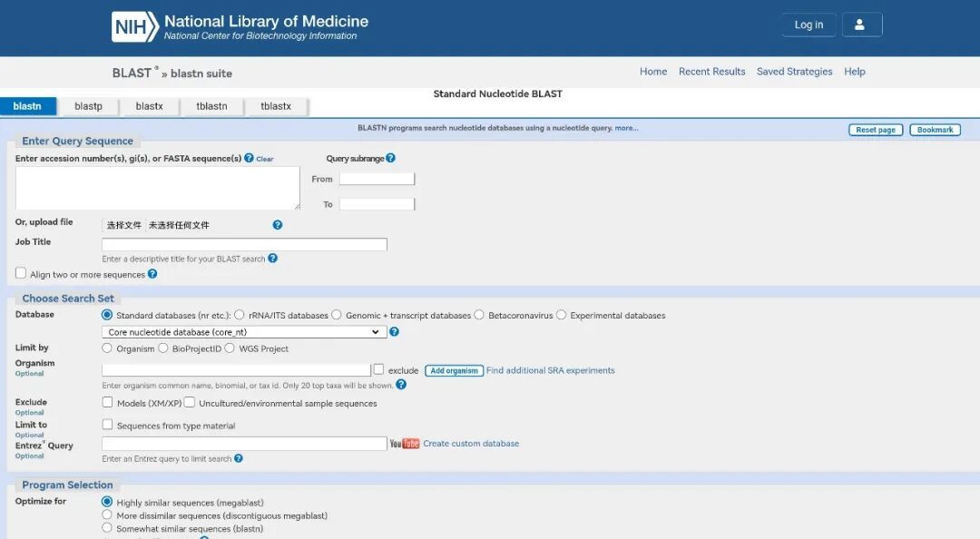Click the Add organism button
The image size is (980, 539).
pyautogui.click(x=455, y=370)
